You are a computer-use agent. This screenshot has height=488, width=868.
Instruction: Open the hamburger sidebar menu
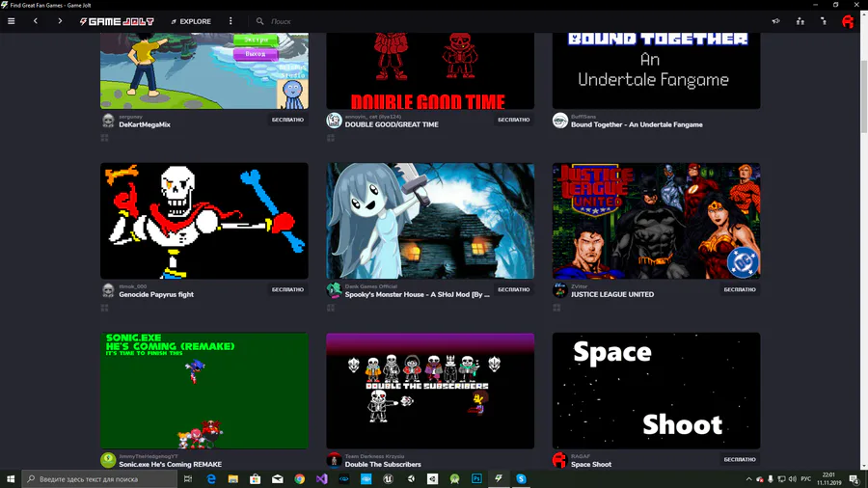pos(11,21)
